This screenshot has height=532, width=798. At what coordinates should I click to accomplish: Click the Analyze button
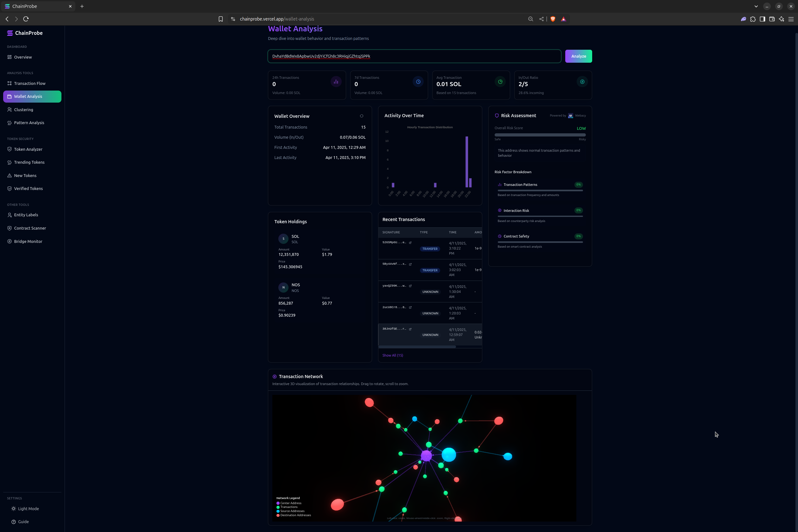[x=579, y=56]
